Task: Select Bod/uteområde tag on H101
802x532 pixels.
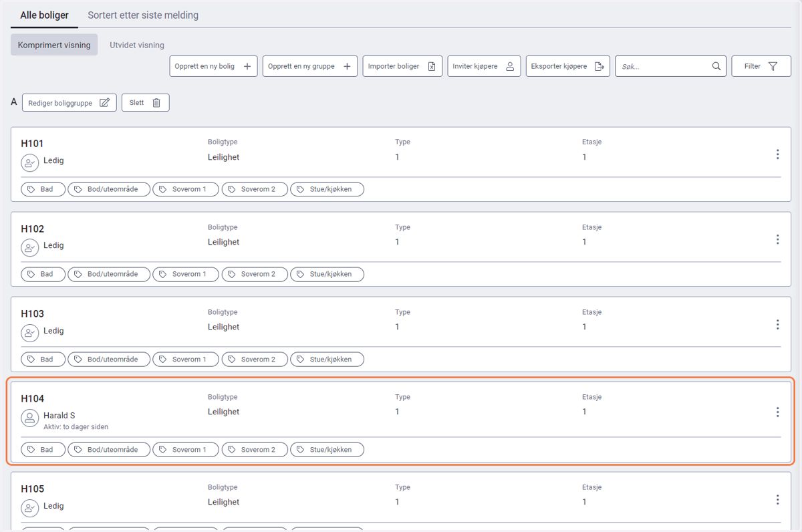Action: coord(109,189)
